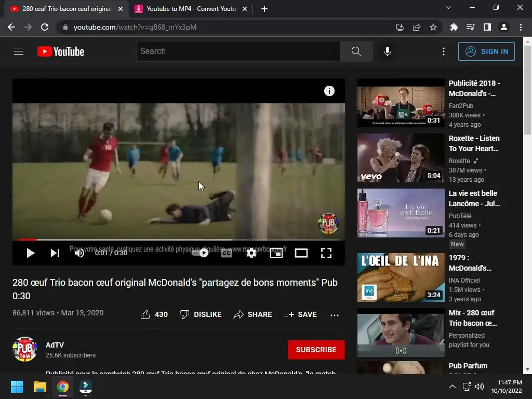The image size is (532, 399).
Task: Enter full screen mode
Action: click(x=326, y=253)
